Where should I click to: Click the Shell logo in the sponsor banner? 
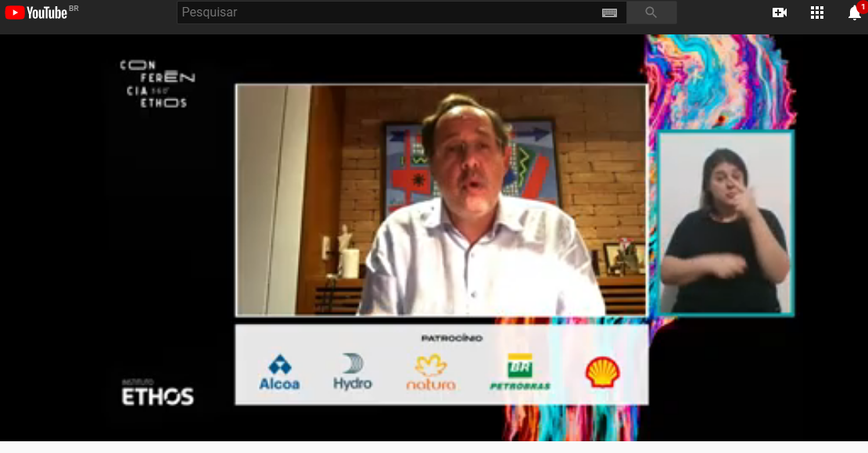[602, 372]
